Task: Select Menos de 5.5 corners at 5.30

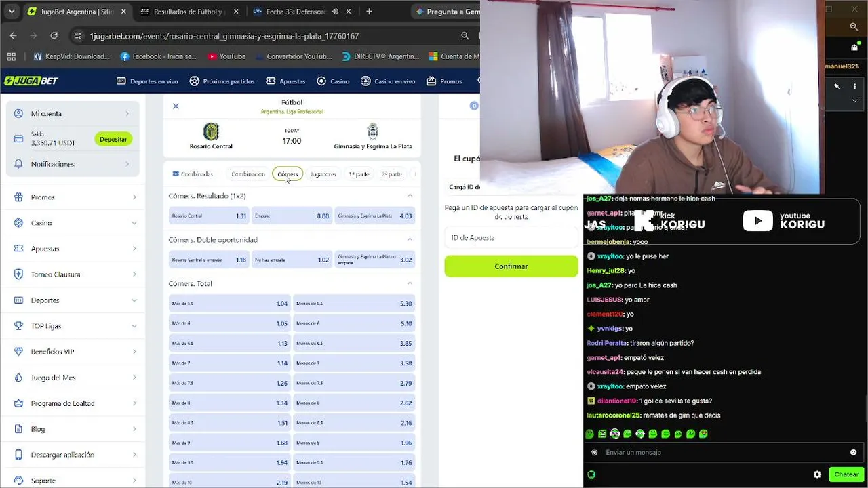Action: [354, 304]
